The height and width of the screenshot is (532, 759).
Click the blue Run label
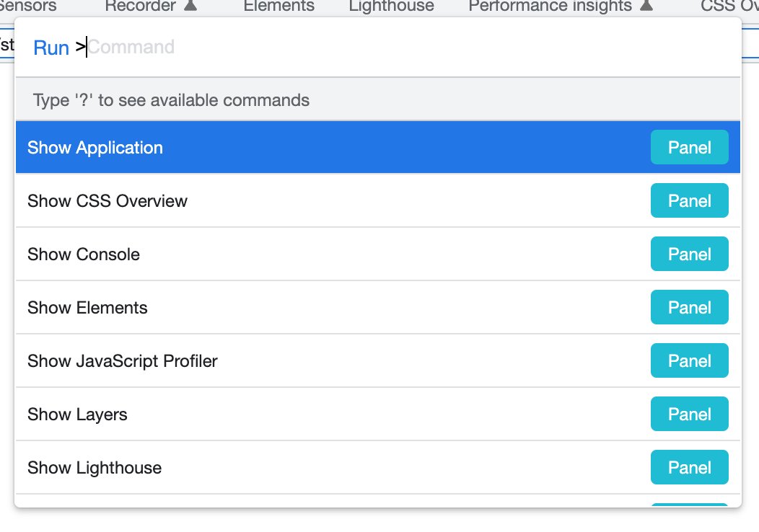pos(51,48)
